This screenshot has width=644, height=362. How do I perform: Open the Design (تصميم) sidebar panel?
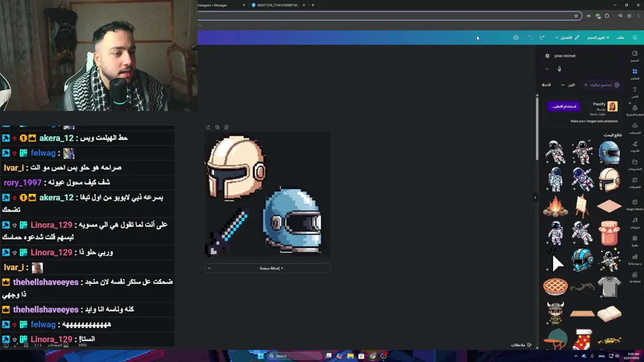coord(634,56)
